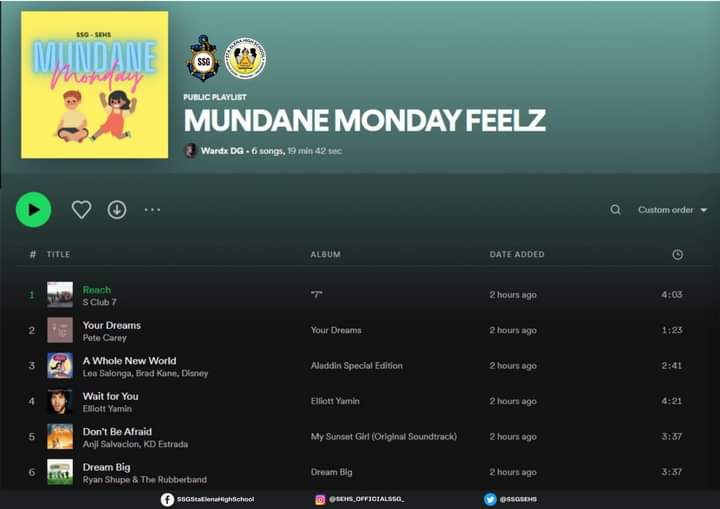This screenshot has height=509, width=720.
Task: Click the Sta. Elena High School seal
Action: click(x=245, y=58)
